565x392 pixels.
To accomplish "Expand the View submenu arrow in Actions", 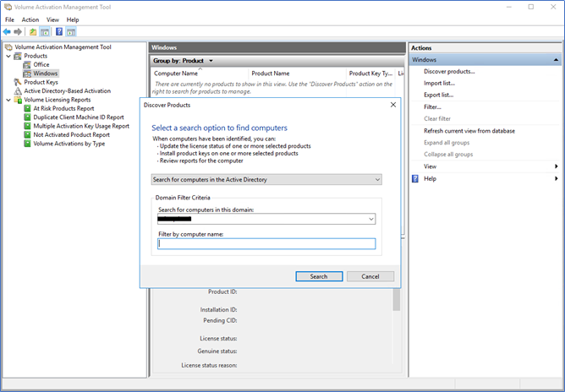I will [x=557, y=166].
